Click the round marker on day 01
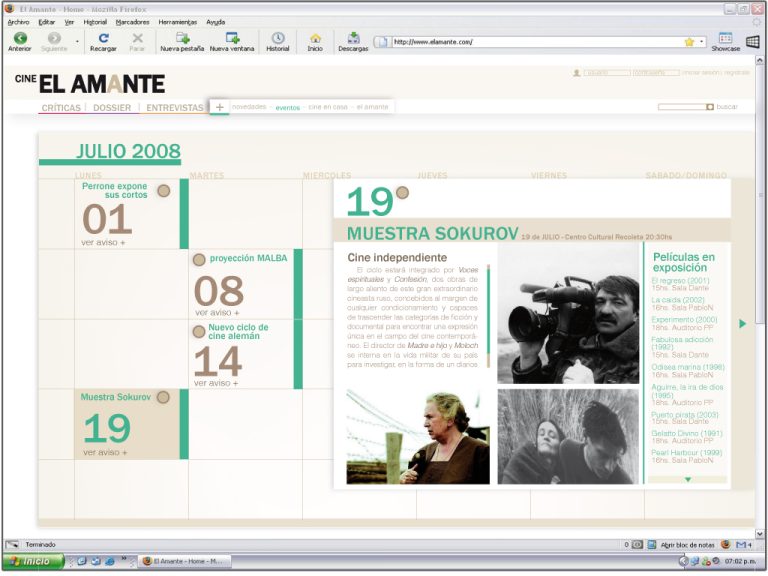 [x=164, y=191]
